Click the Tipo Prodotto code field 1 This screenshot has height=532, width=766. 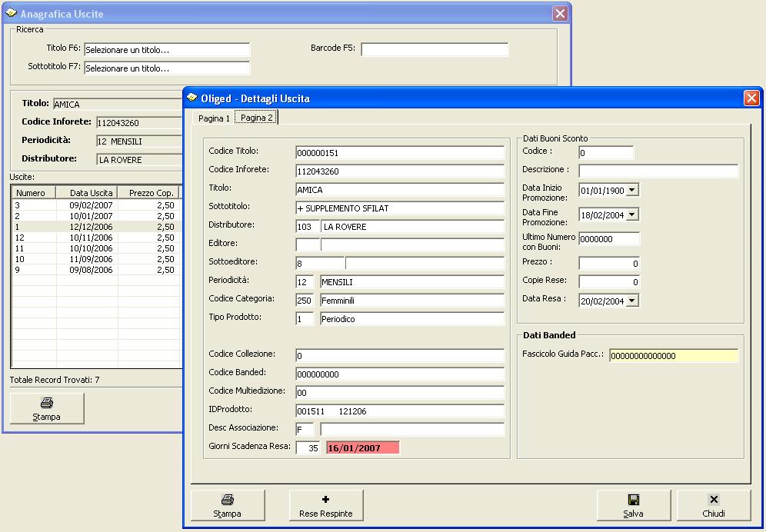pyautogui.click(x=305, y=319)
